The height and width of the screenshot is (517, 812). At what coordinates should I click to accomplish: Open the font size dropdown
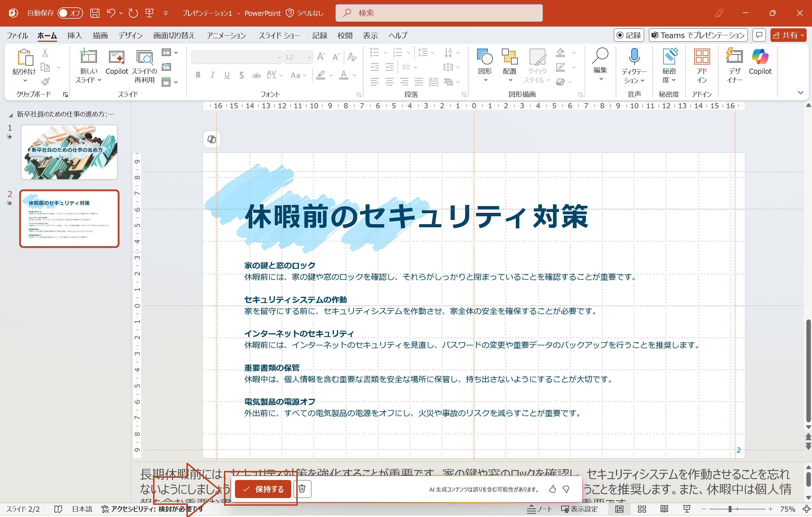click(309, 57)
